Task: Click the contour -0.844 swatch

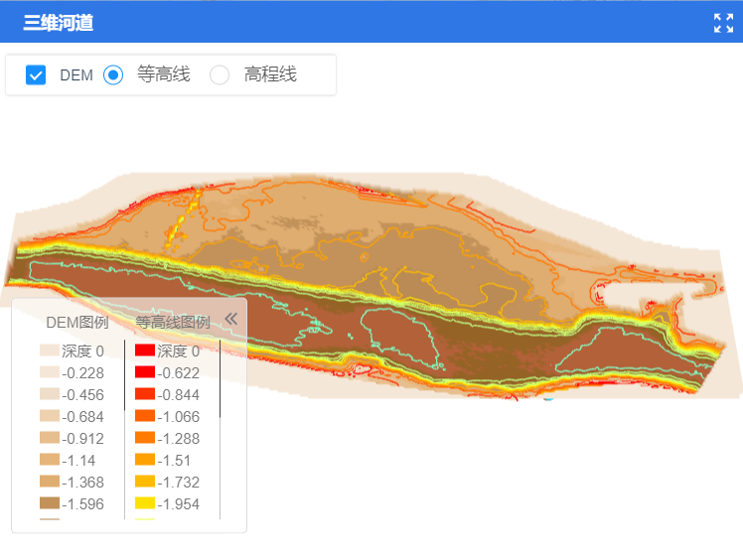Action: click(x=145, y=394)
